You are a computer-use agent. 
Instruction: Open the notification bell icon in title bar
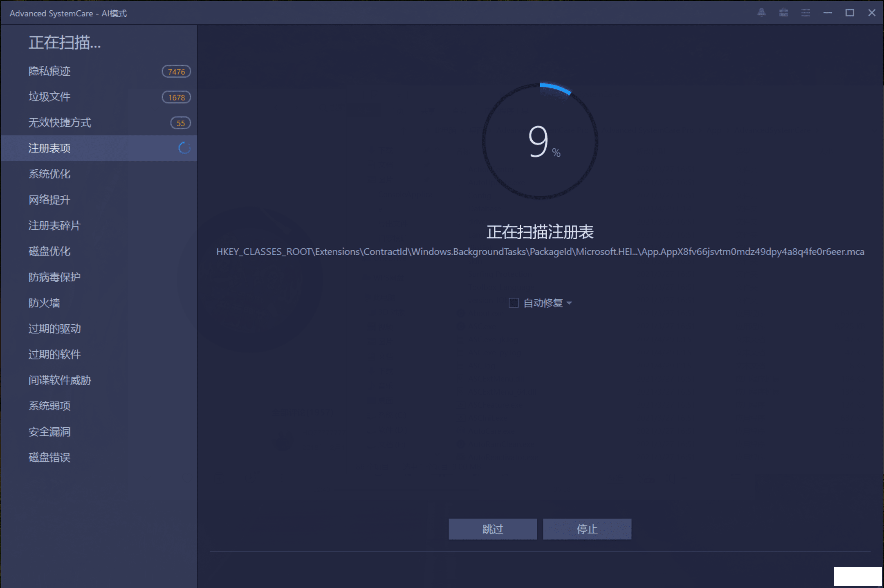tap(761, 13)
